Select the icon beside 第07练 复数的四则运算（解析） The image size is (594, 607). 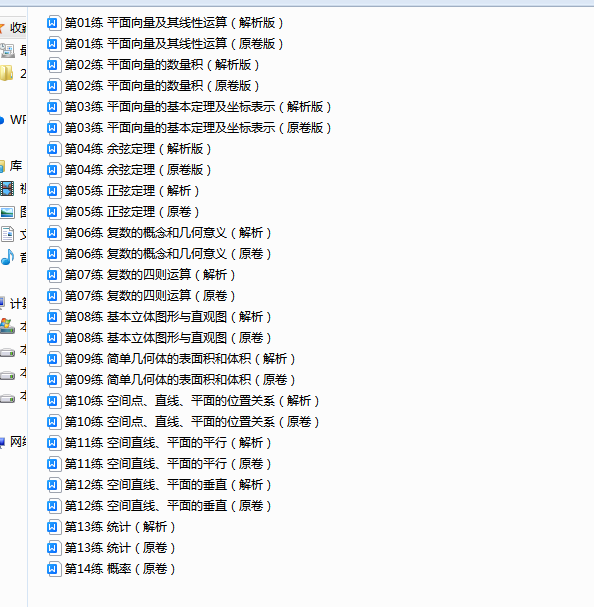point(53,275)
